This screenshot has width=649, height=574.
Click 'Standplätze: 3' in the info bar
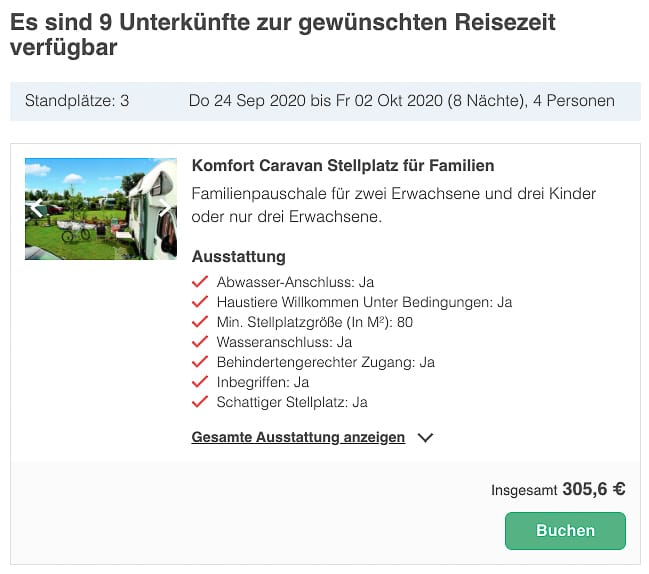tap(77, 100)
